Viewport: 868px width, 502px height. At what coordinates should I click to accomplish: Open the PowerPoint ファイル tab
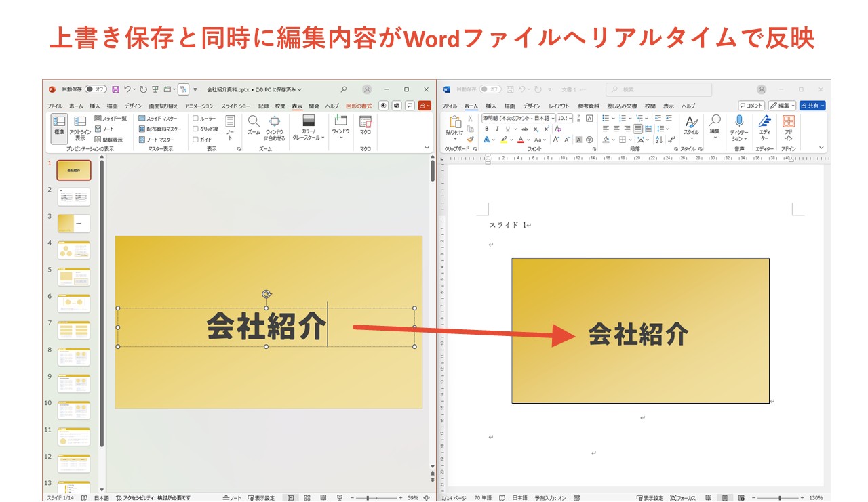tap(54, 106)
